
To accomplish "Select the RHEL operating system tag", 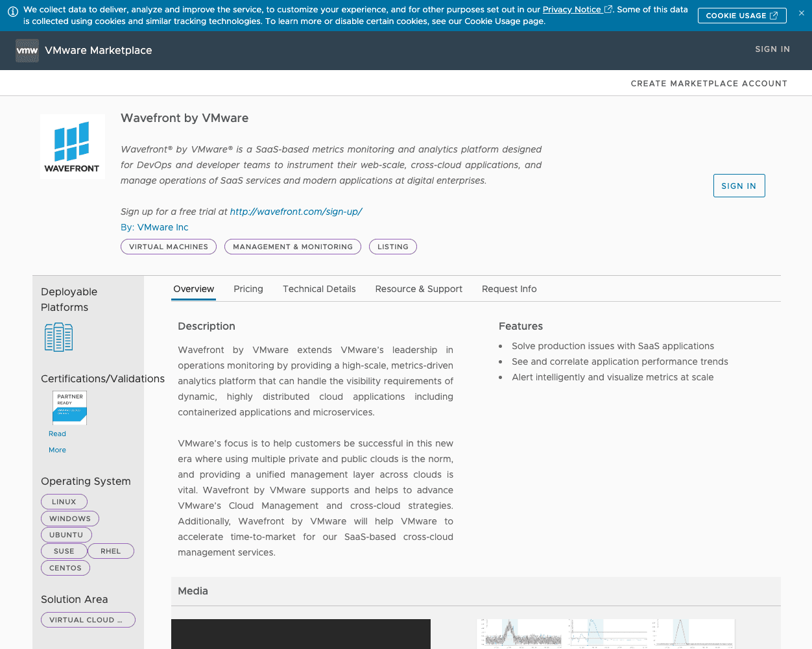I will point(111,551).
